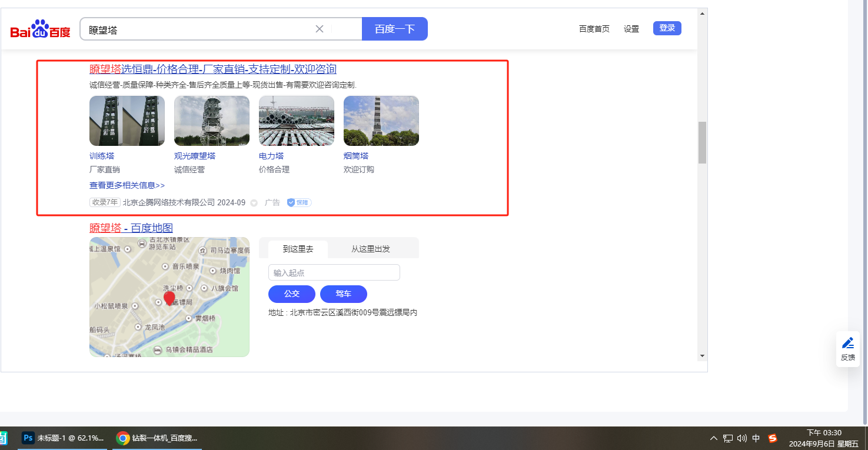Open the 电力塔 link
Screen dimensions: 868x450
tap(271, 156)
